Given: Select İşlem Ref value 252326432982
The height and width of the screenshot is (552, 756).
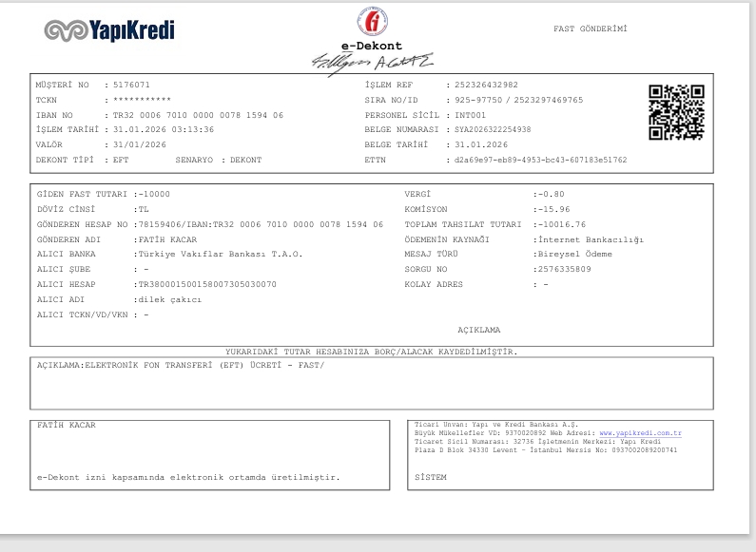Looking at the screenshot, I should pos(486,85).
